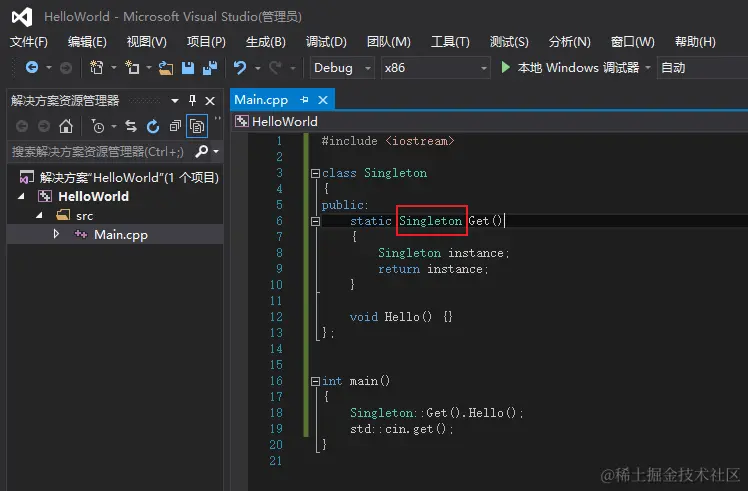This screenshot has height=491, width=748.
Task: Open the 项目(P) menu
Action: [206, 42]
